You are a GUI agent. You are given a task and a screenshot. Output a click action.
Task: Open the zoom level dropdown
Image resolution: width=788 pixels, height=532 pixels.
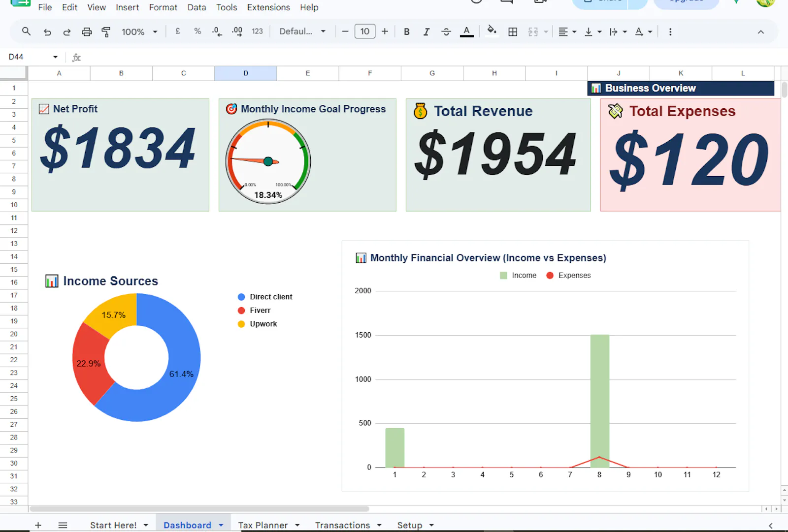tap(140, 32)
